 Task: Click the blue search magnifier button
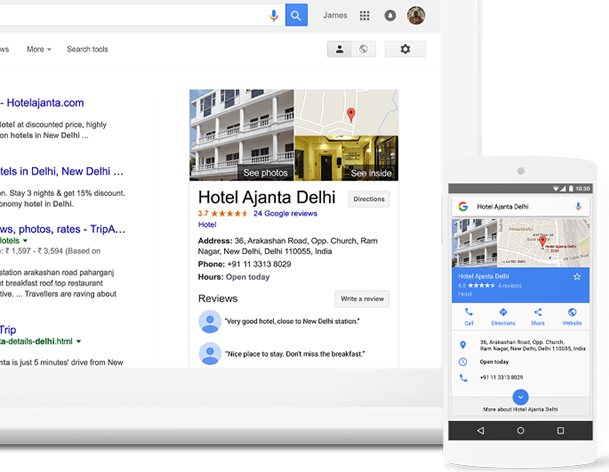(x=296, y=15)
